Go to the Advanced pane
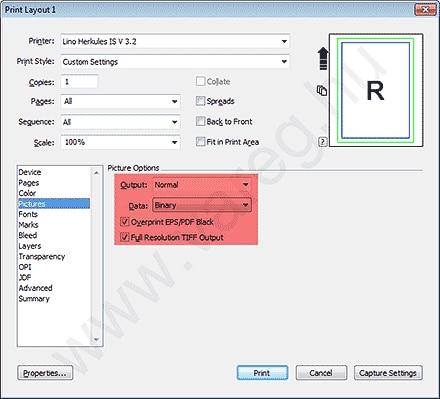 54,288
